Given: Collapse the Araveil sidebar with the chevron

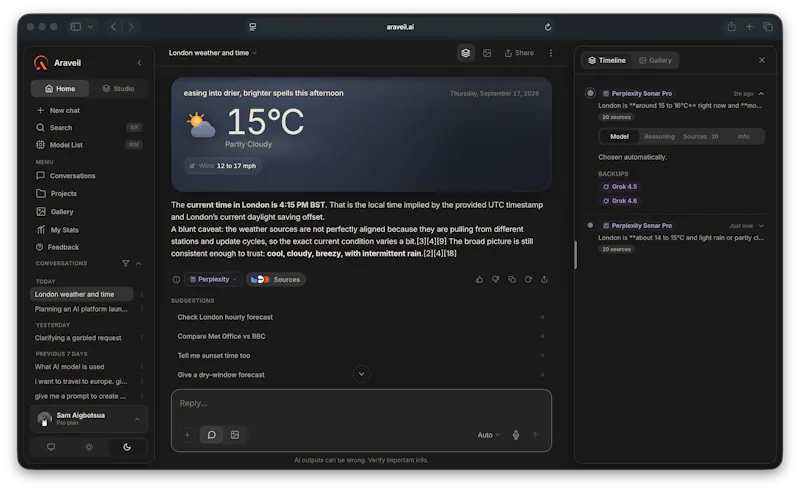Looking at the screenshot, I should 139,63.
